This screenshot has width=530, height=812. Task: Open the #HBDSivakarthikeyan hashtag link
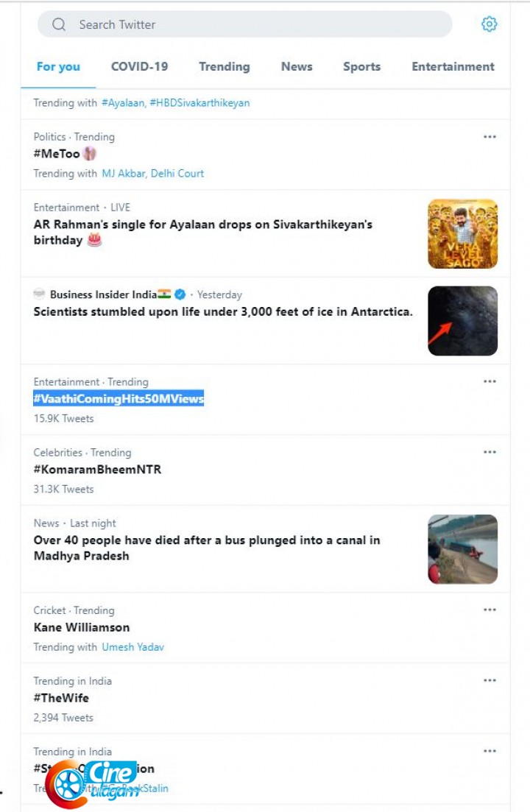(x=199, y=103)
